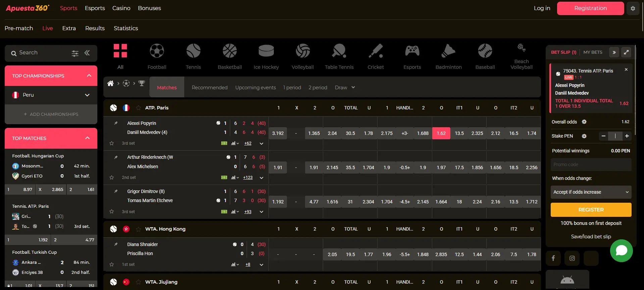The height and width of the screenshot is (290, 644).
Task: Click ADD CHAMPIONSHIPS button
Action: (x=51, y=114)
